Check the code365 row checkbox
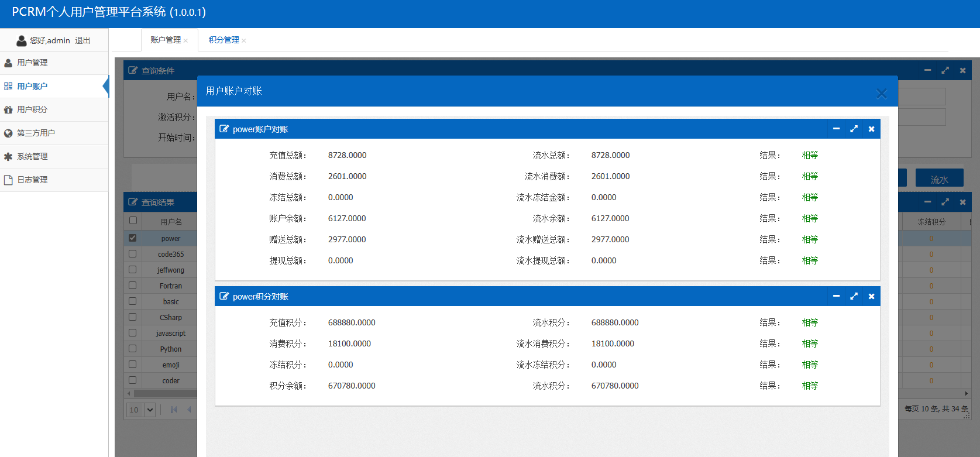Image resolution: width=980 pixels, height=457 pixels. click(133, 254)
